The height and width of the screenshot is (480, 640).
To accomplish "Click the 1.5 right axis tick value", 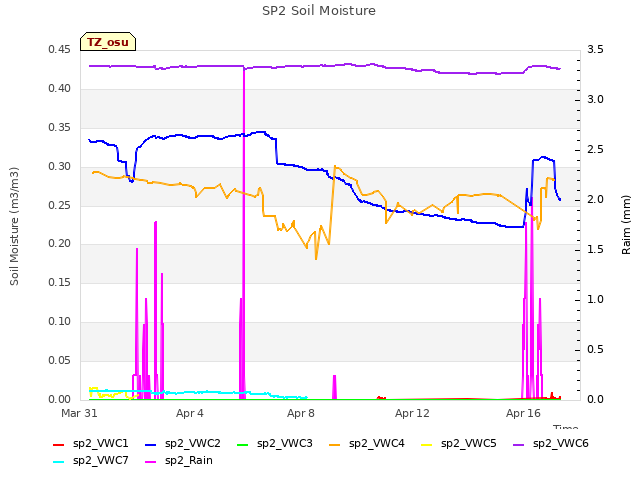I will pyautogui.click(x=595, y=249).
